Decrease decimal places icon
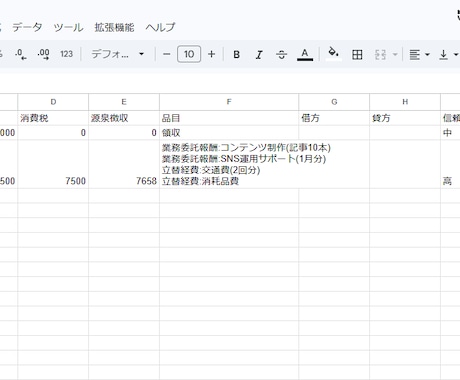The height and width of the screenshot is (380, 460). [x=21, y=54]
